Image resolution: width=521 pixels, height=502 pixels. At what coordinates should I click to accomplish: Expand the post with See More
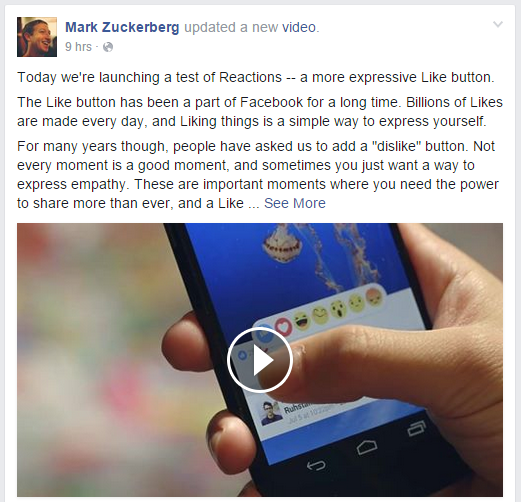295,203
